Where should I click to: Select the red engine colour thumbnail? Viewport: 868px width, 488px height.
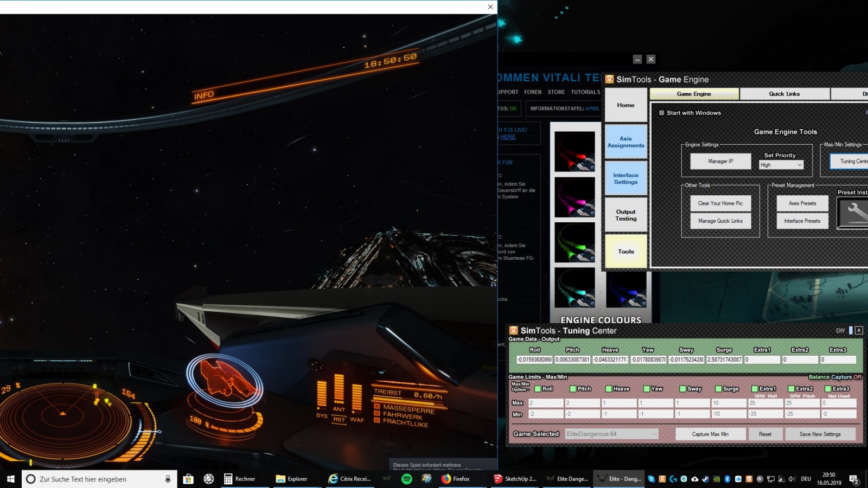575,151
